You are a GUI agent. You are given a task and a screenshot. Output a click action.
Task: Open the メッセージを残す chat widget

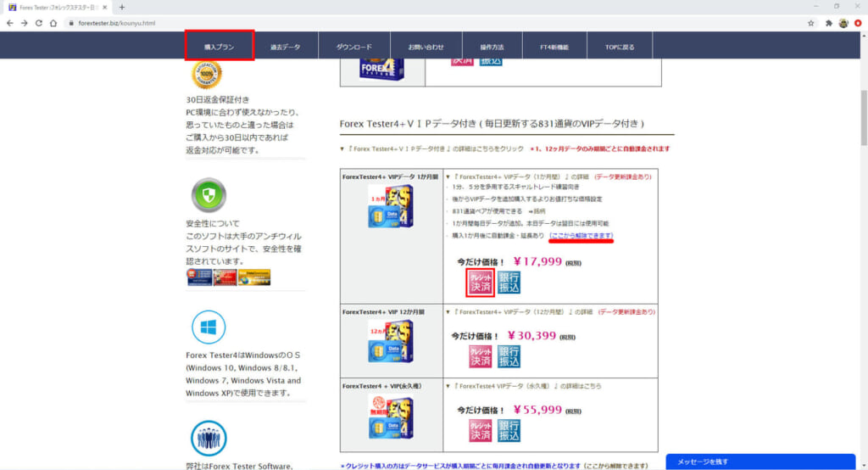760,462
